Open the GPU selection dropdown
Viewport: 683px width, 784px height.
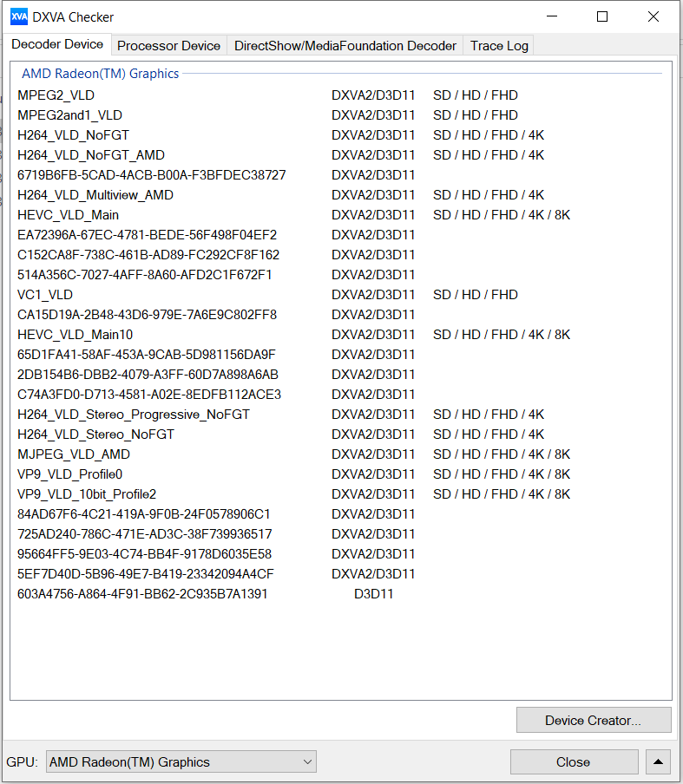click(181, 762)
